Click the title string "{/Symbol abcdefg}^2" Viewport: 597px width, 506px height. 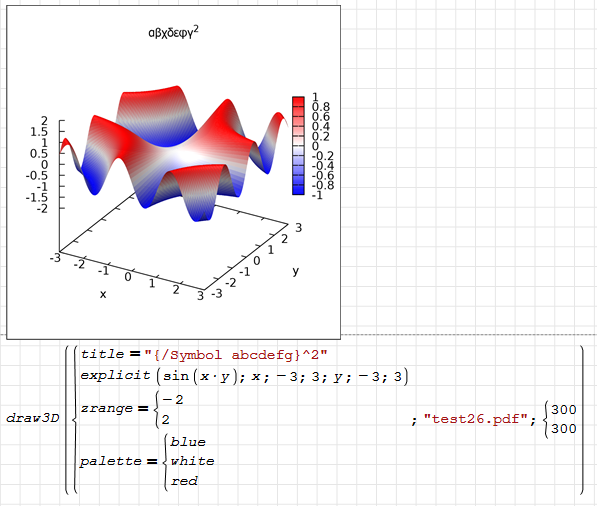[236, 355]
